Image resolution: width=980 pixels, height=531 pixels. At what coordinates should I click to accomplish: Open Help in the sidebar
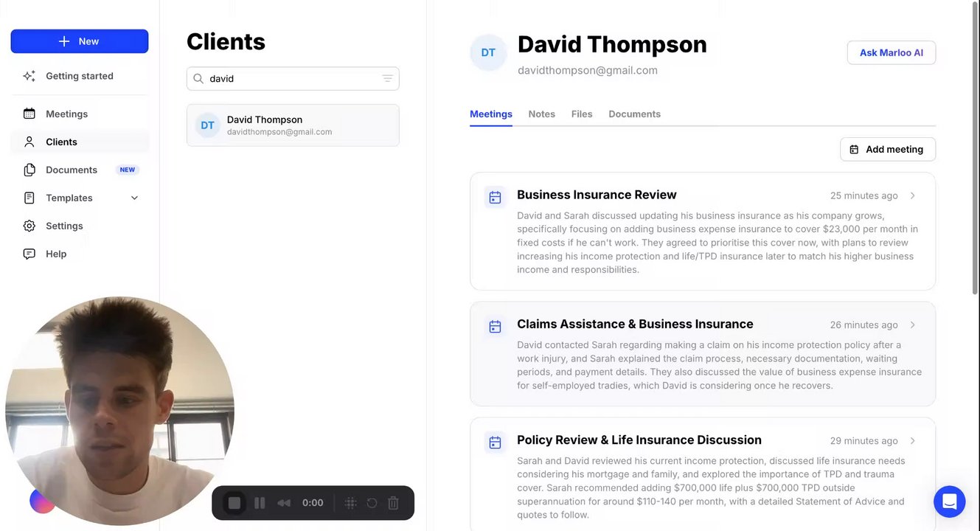[80, 254]
